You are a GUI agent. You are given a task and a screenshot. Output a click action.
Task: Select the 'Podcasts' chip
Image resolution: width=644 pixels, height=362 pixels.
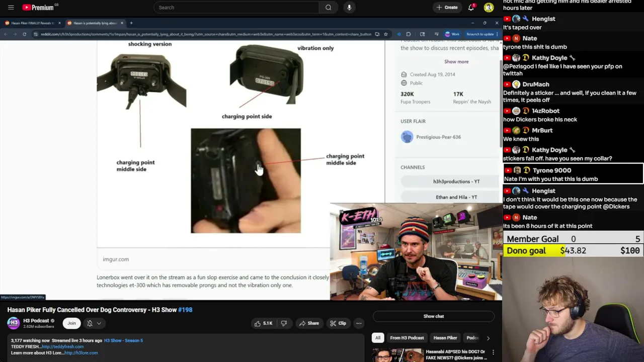tap(472, 338)
